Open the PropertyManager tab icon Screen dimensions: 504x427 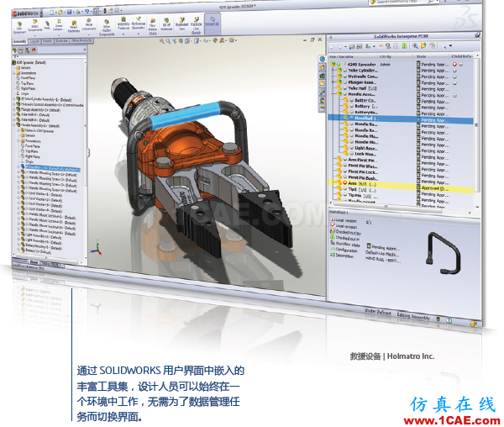coord(21,50)
